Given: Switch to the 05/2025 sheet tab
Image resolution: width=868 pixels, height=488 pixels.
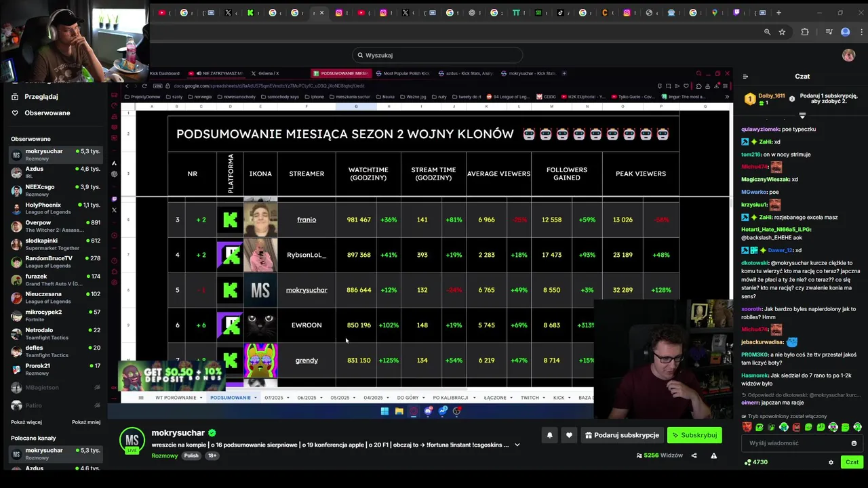Looking at the screenshot, I should click(x=340, y=398).
